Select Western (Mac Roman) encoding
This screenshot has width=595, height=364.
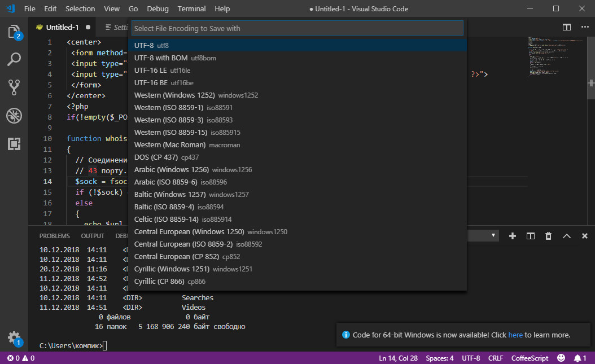click(297, 145)
